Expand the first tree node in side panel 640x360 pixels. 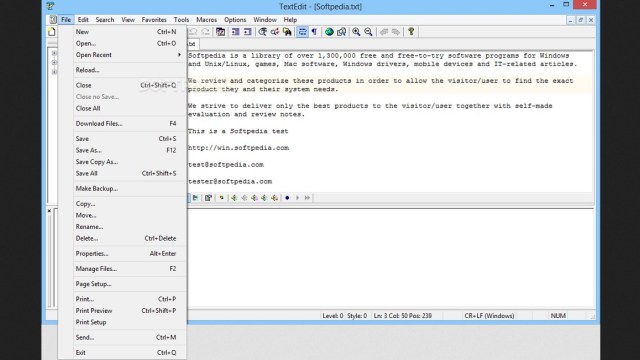click(x=54, y=53)
